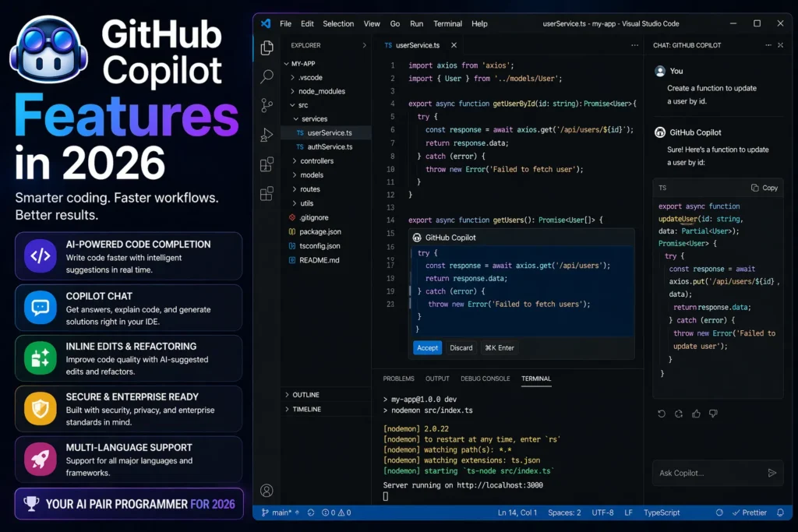Give thumbs down to Copilot response
This screenshot has height=532, width=798.
click(714, 414)
